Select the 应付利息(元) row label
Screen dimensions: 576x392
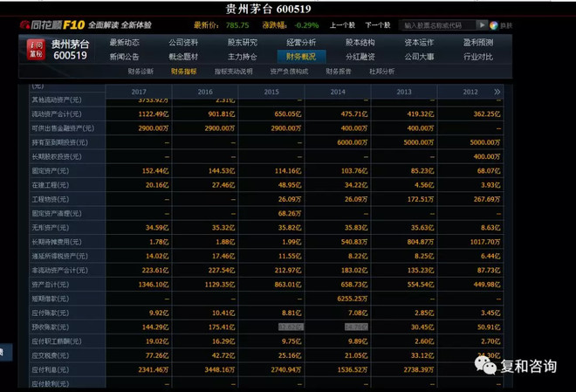[50, 369]
